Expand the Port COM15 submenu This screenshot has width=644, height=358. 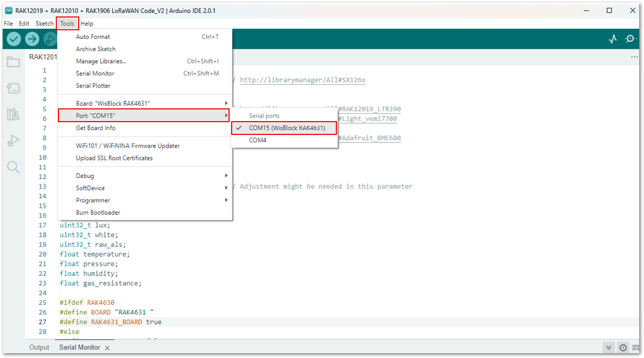click(144, 115)
